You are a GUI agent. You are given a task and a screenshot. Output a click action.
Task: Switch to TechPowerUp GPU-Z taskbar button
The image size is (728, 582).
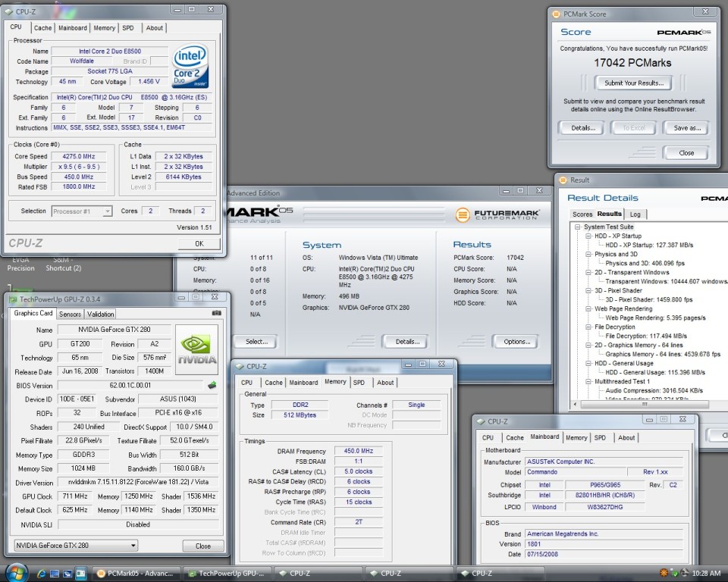226,574
